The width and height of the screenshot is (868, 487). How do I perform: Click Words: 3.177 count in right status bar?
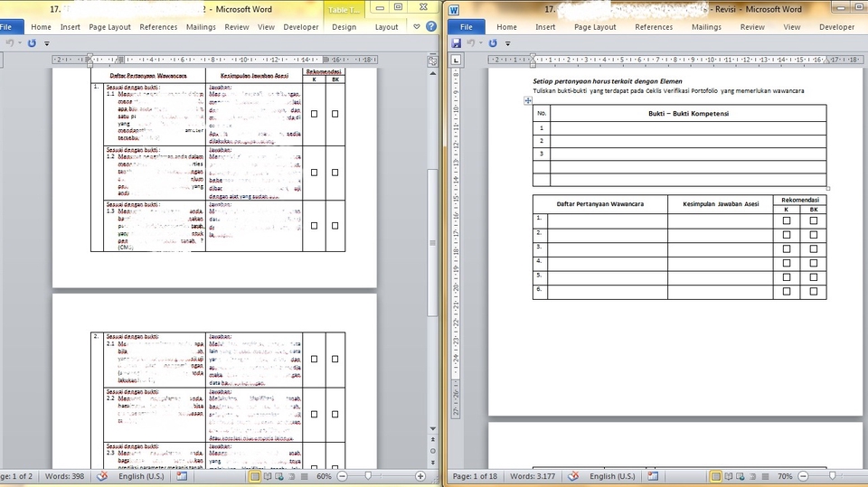533,476
